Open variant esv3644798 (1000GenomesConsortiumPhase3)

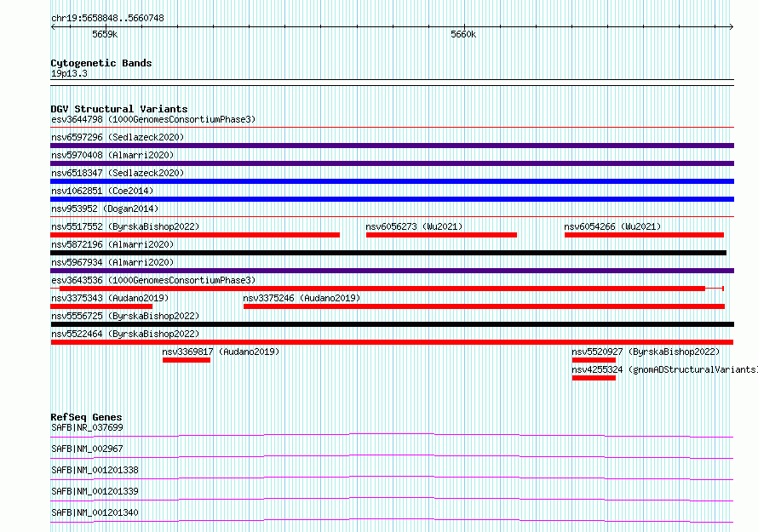pyautogui.click(x=153, y=119)
